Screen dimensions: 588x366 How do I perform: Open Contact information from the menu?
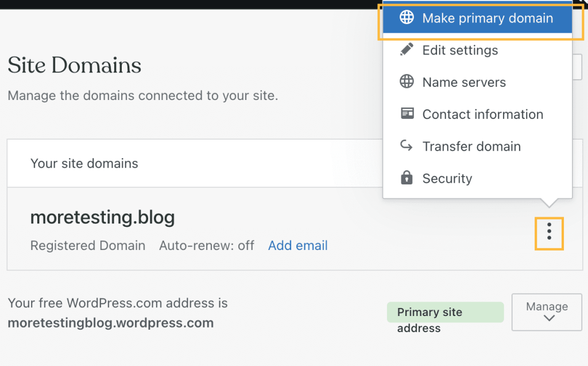coord(483,114)
